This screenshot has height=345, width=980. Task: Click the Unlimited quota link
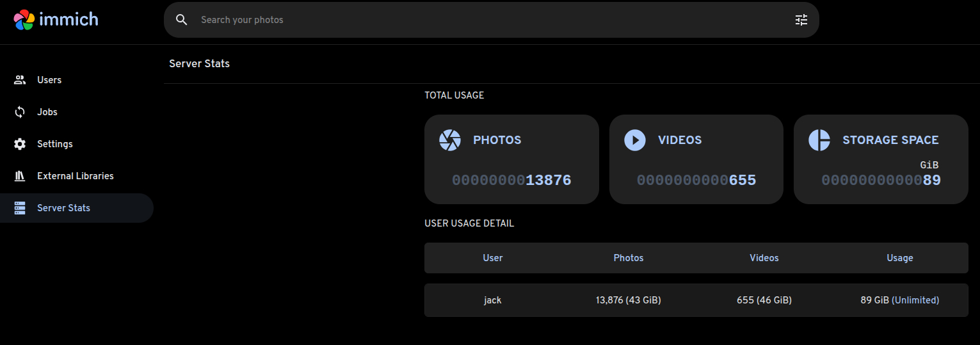[915, 300]
